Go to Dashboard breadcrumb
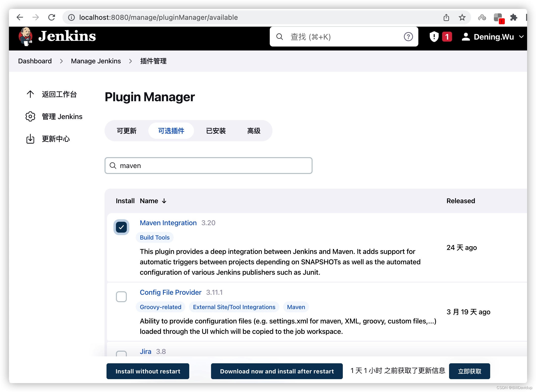The height and width of the screenshot is (392, 536). point(35,61)
